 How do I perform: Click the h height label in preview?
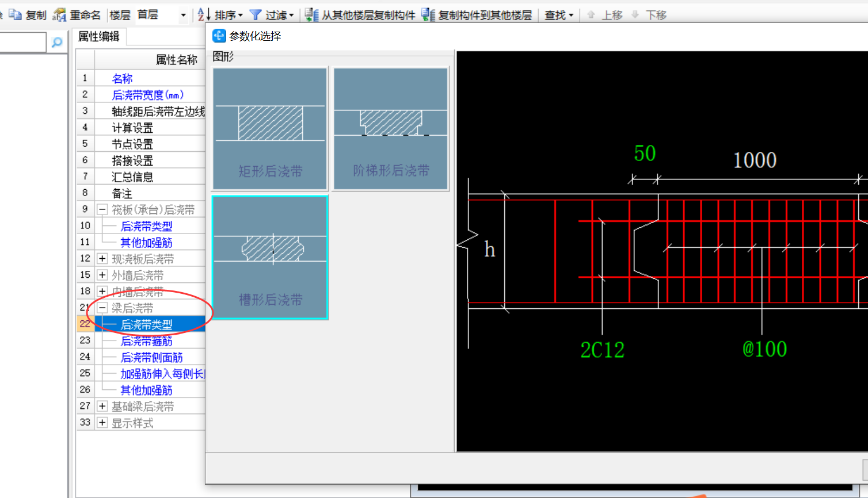click(x=489, y=250)
